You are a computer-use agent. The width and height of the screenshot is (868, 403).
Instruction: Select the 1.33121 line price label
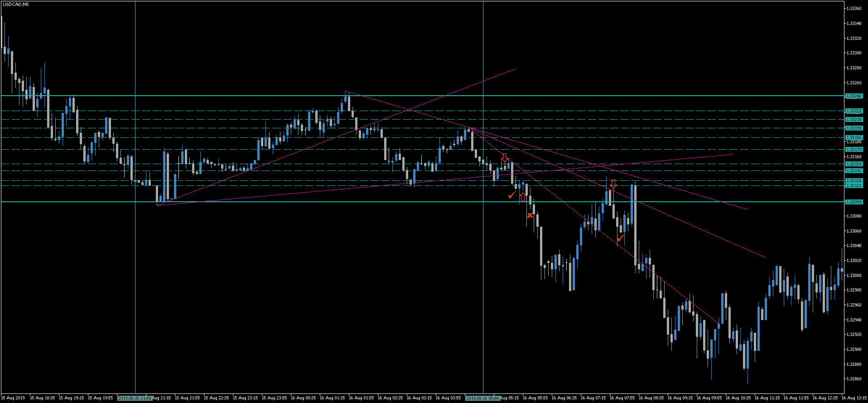[854, 186]
